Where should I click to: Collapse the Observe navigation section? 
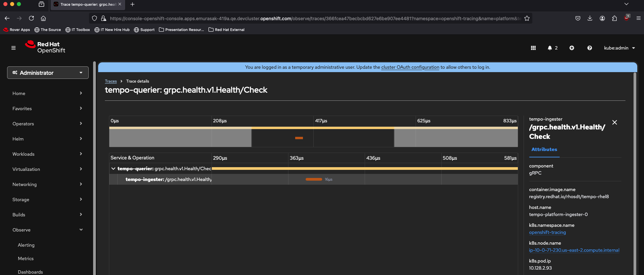pos(47,230)
